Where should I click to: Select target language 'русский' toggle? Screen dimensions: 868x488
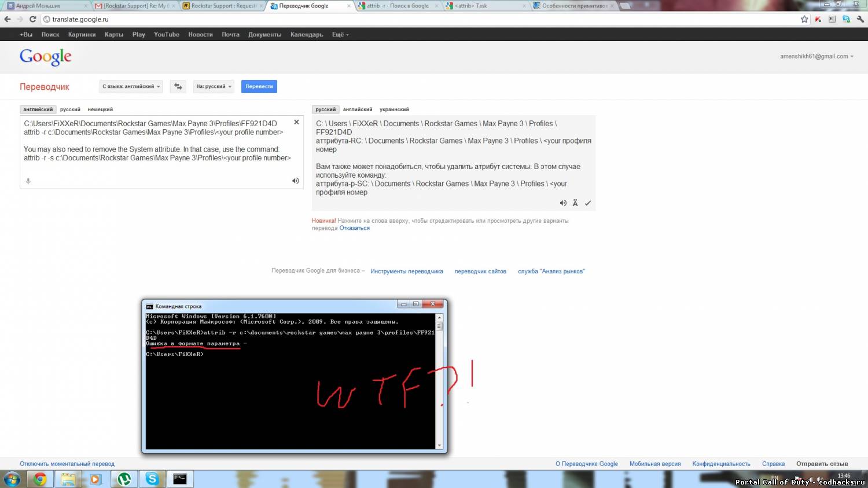coord(325,109)
